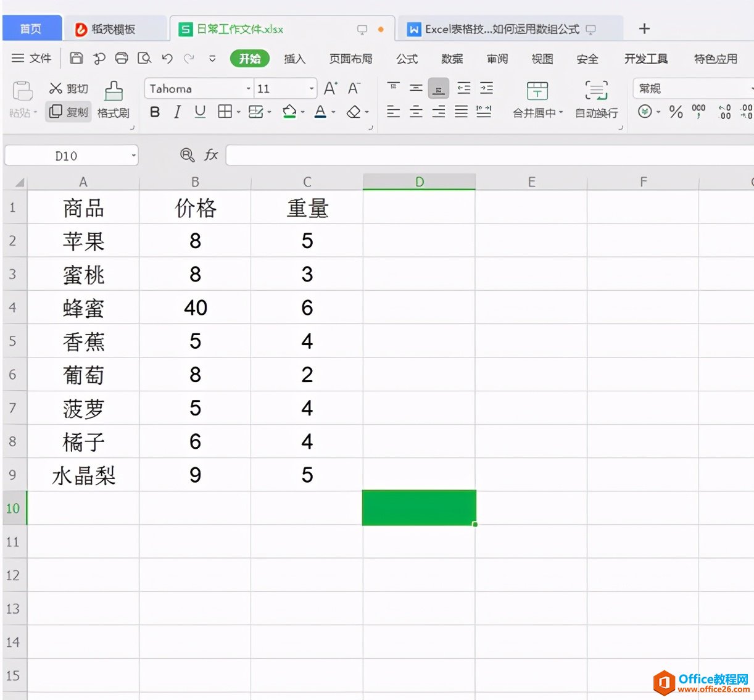Viewport: 754px width, 700px height.
Task: Click the Save icon in quick toolbar
Action: click(76, 59)
